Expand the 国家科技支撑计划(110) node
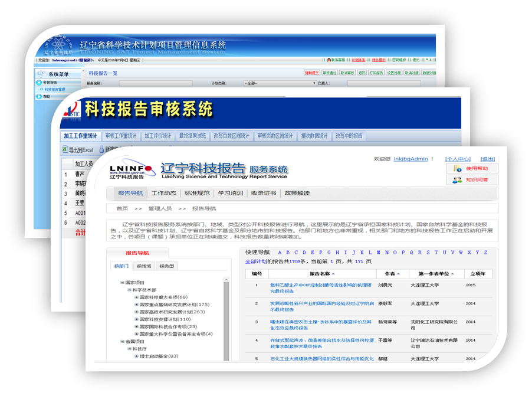The height and width of the screenshot is (396, 532). [136, 320]
